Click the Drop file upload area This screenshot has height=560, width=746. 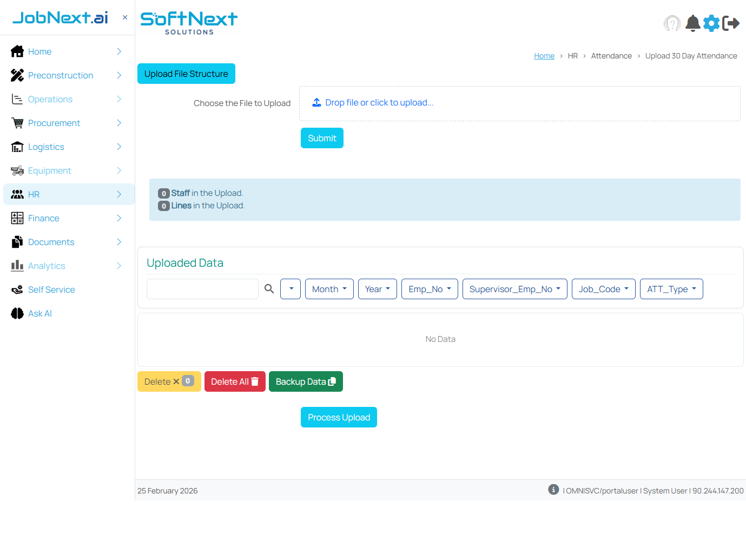click(519, 103)
